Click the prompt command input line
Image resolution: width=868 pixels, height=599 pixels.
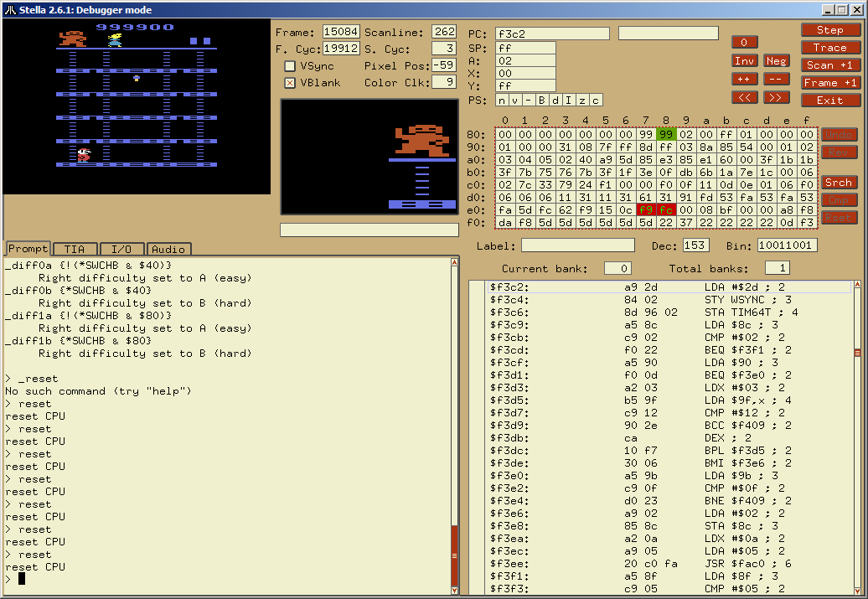click(228, 579)
